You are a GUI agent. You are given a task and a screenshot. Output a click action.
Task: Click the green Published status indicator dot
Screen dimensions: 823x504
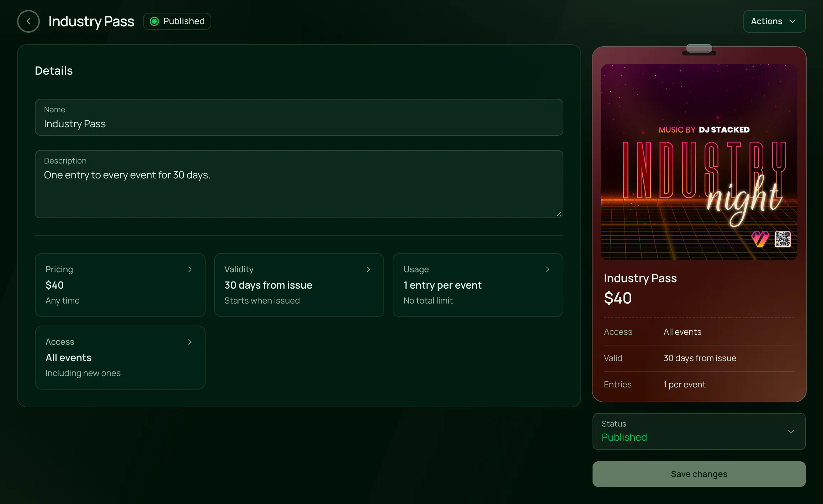154,21
